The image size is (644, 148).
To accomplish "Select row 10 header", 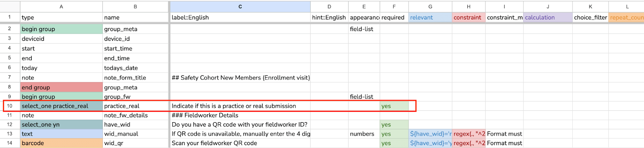I will coord(10,106).
